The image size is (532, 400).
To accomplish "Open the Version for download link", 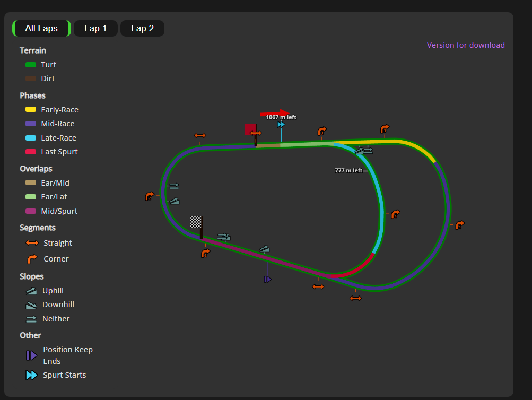I will tap(466, 45).
